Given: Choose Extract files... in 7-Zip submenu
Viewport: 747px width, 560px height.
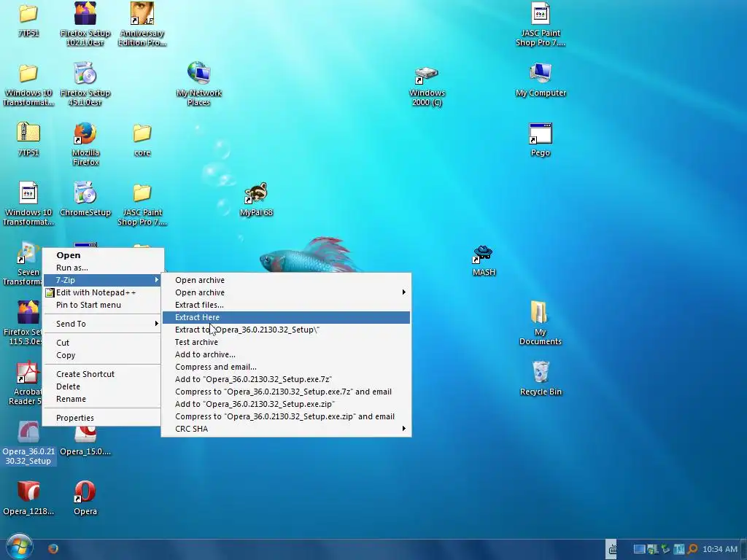Looking at the screenshot, I should (286, 305).
